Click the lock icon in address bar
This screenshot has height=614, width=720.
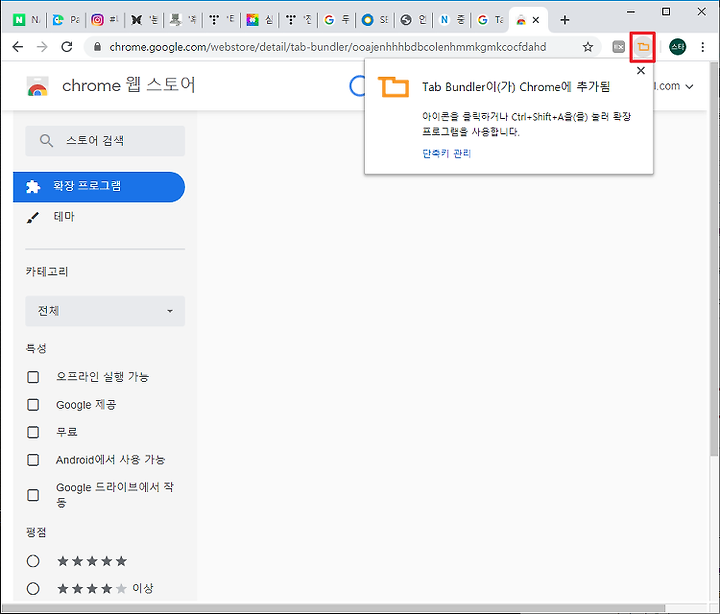click(x=97, y=47)
